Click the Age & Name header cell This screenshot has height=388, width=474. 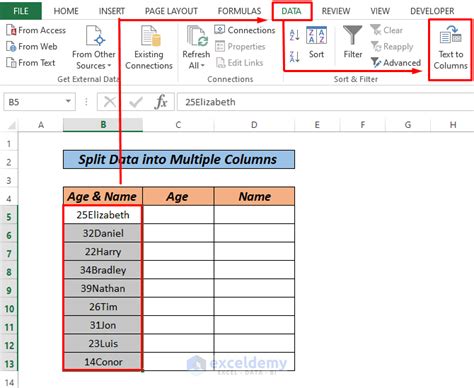(x=103, y=196)
